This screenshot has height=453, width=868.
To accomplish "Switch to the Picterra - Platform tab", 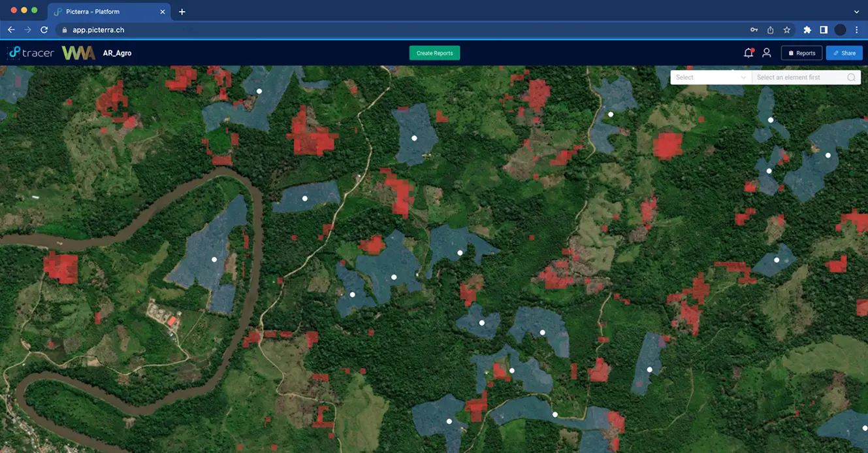I will point(104,12).
